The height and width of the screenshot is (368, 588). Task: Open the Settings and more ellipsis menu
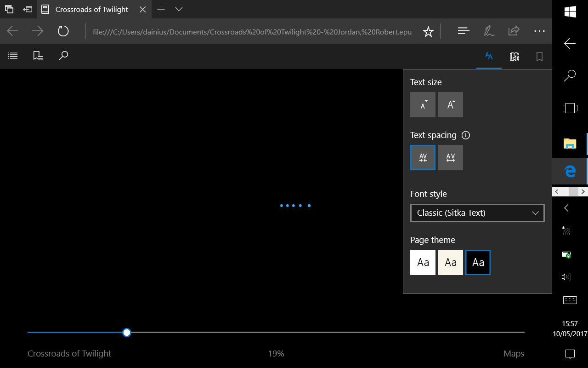(x=539, y=31)
